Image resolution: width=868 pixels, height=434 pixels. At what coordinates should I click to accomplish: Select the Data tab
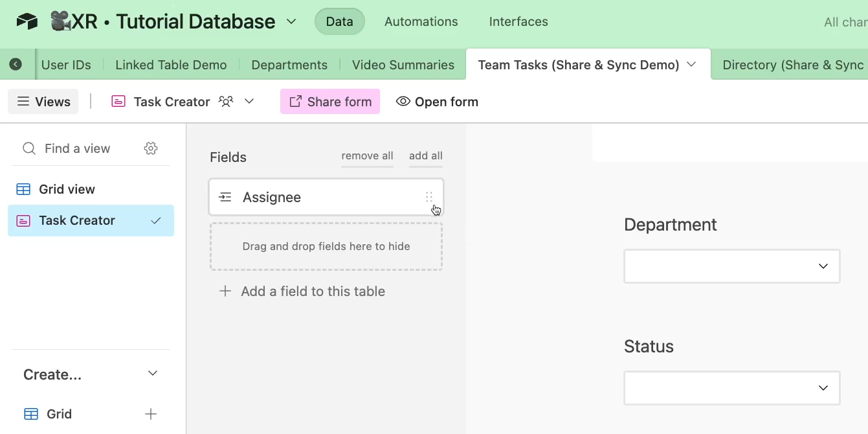coord(340,21)
